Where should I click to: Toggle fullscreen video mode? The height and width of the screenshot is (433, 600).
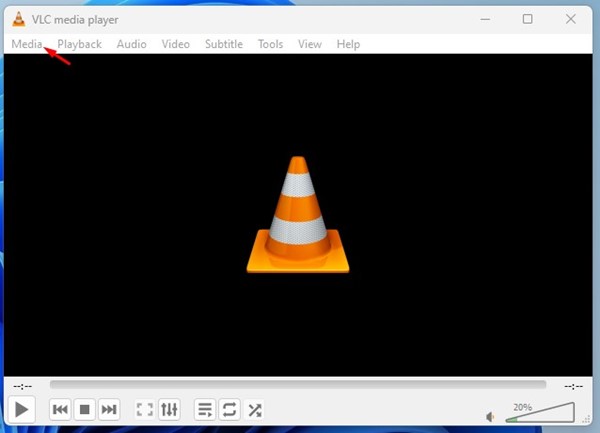(x=145, y=410)
